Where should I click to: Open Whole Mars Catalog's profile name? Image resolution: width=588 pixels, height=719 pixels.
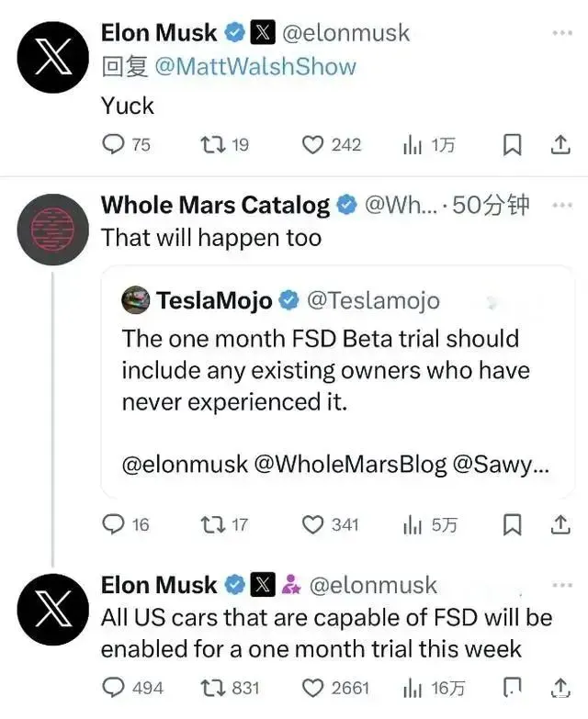pos(215,205)
